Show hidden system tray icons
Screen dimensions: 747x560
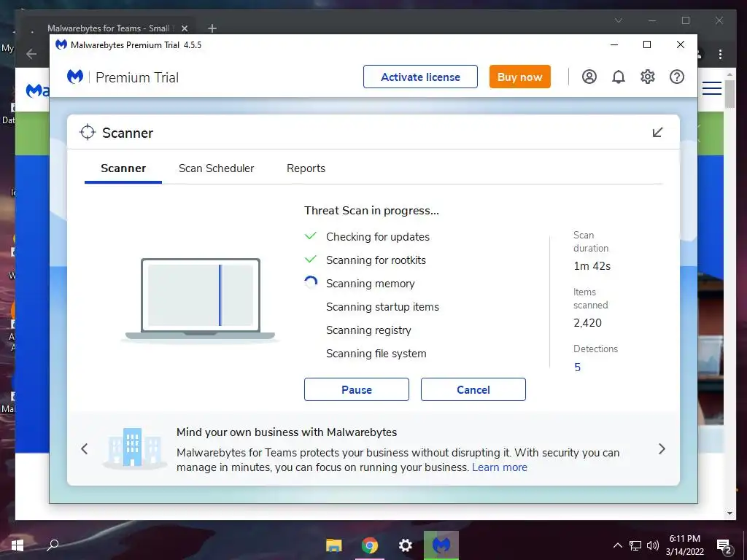617,545
